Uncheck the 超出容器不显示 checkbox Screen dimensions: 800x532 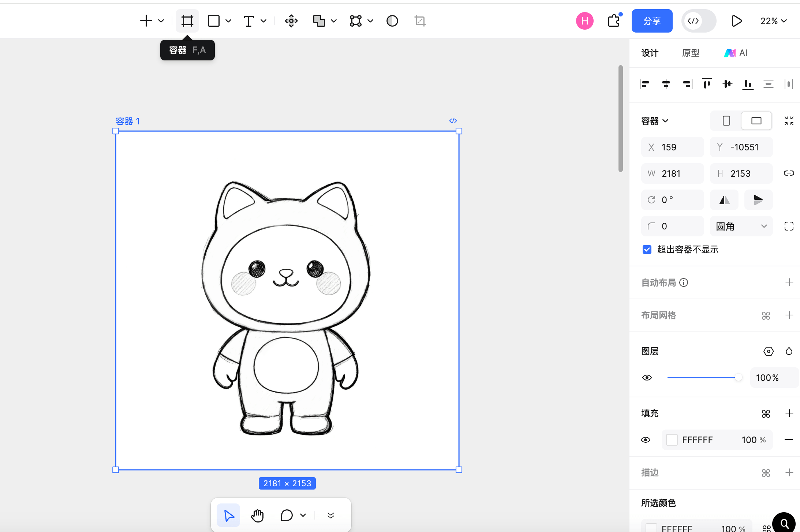coord(647,250)
